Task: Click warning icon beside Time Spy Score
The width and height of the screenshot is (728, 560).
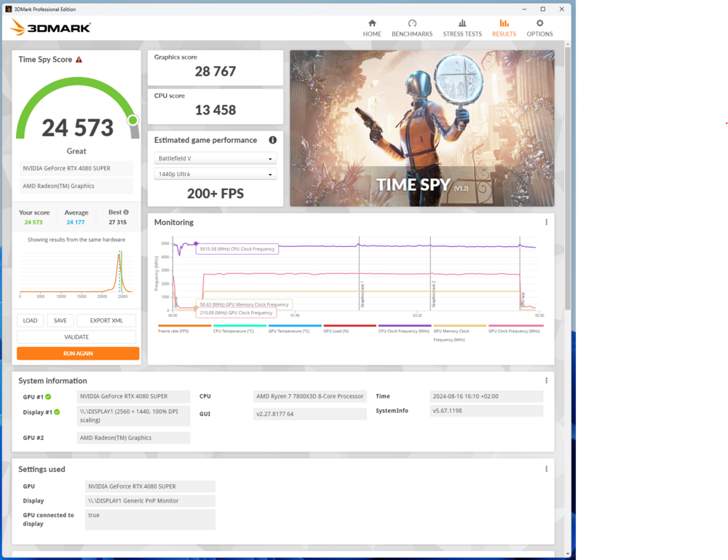Action: point(79,60)
